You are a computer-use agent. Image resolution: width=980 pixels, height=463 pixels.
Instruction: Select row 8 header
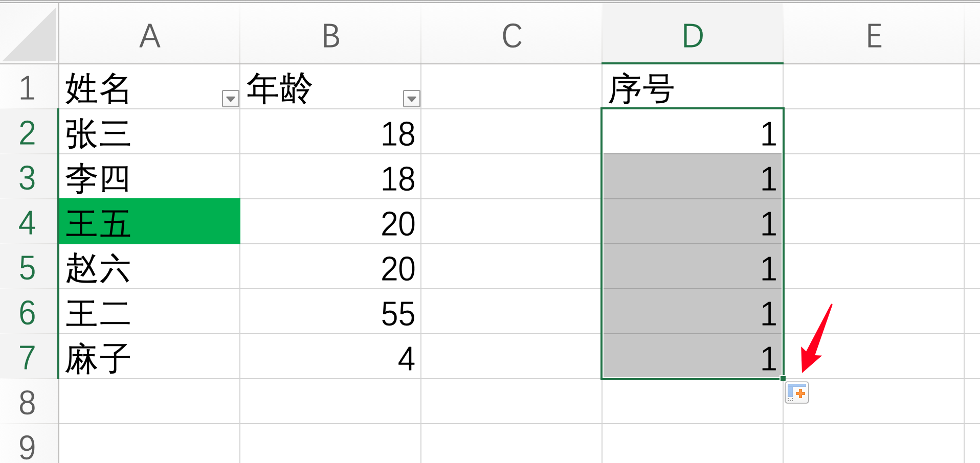click(28, 402)
